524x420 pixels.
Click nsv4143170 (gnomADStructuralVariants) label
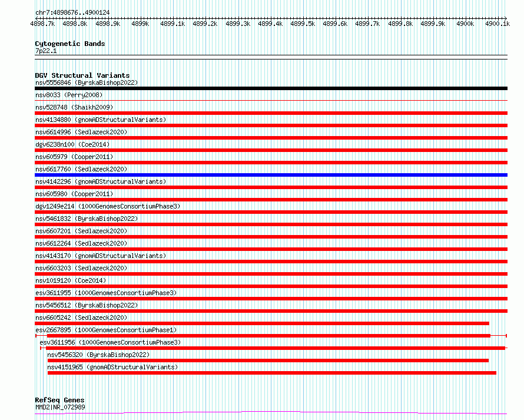pos(101,256)
